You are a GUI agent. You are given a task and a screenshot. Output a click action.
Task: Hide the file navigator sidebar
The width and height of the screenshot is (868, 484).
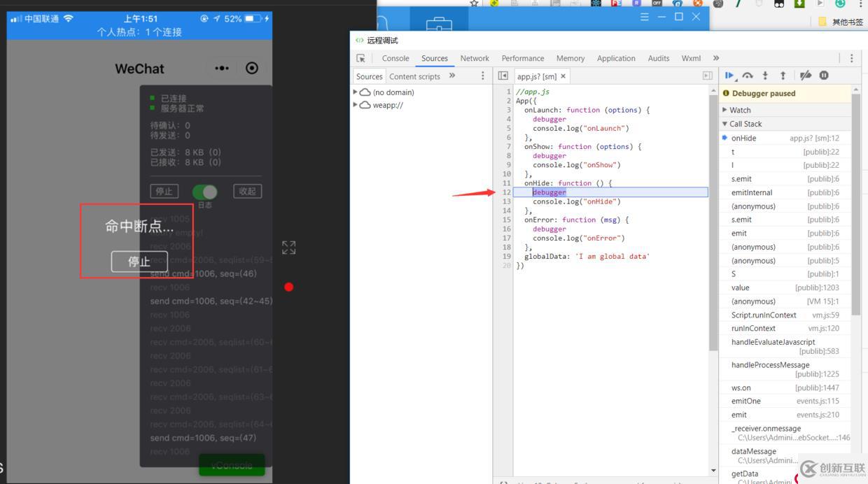[503, 76]
